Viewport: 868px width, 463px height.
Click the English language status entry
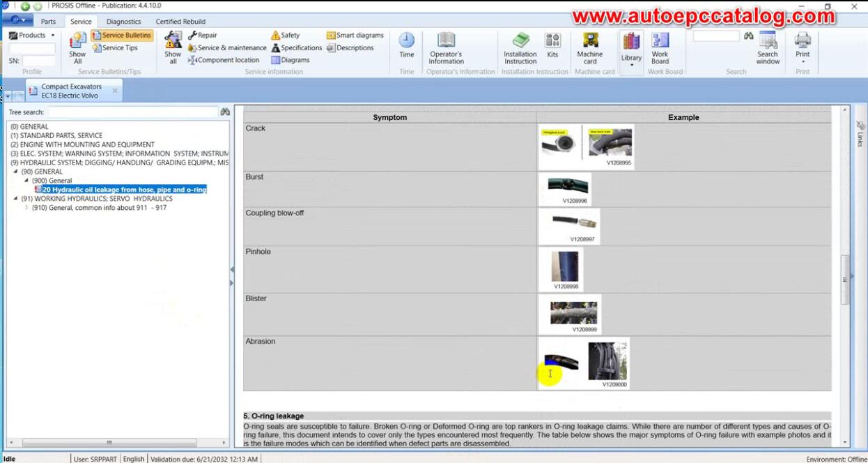click(133, 459)
